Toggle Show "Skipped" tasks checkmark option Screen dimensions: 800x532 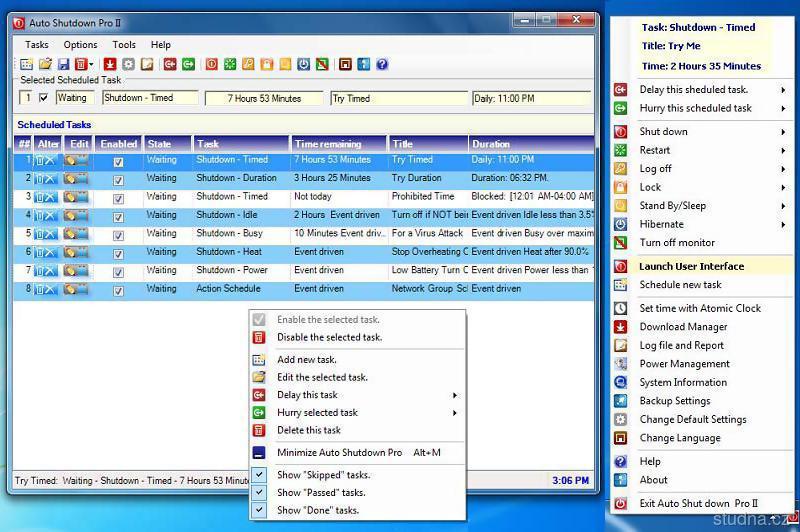(259, 475)
